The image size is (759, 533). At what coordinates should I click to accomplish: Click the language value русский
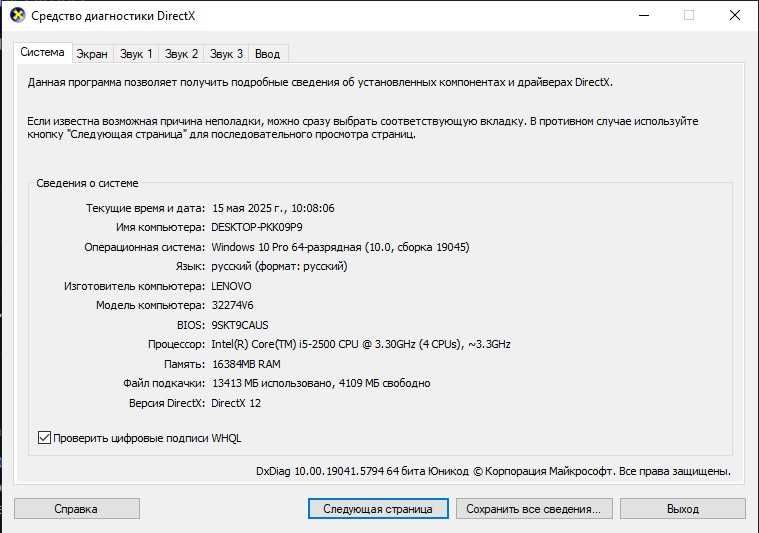(x=279, y=266)
